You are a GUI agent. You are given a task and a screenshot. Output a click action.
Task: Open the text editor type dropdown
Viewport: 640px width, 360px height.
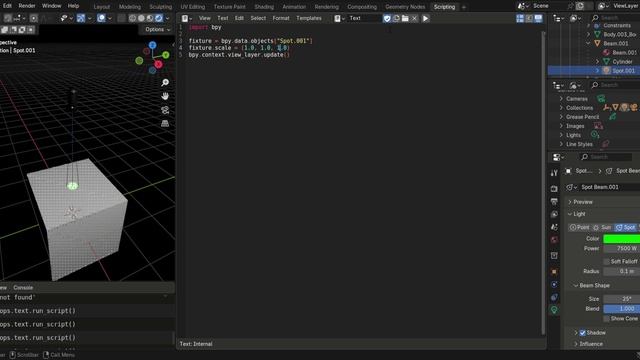click(x=187, y=18)
